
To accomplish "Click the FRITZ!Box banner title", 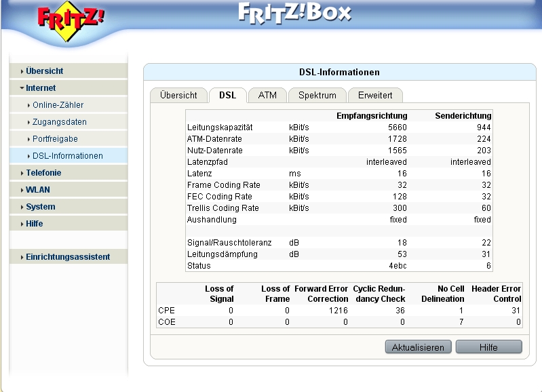I will [295, 13].
